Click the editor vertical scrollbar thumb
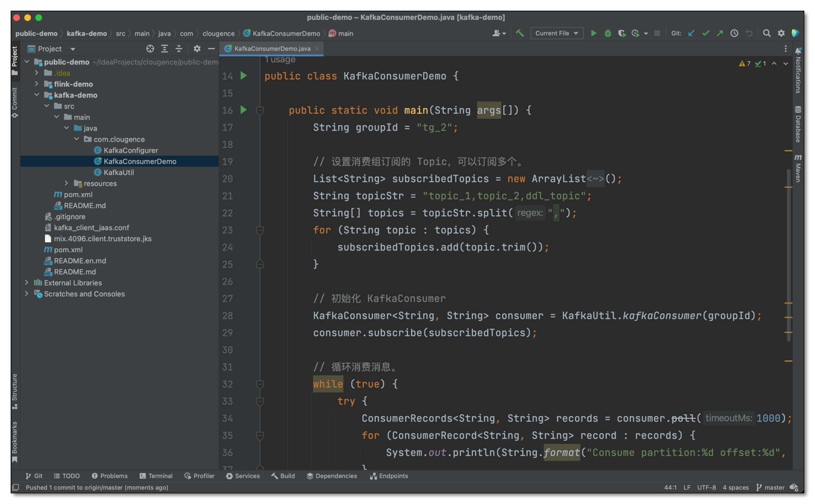The height and width of the screenshot is (504, 815). 788,255
